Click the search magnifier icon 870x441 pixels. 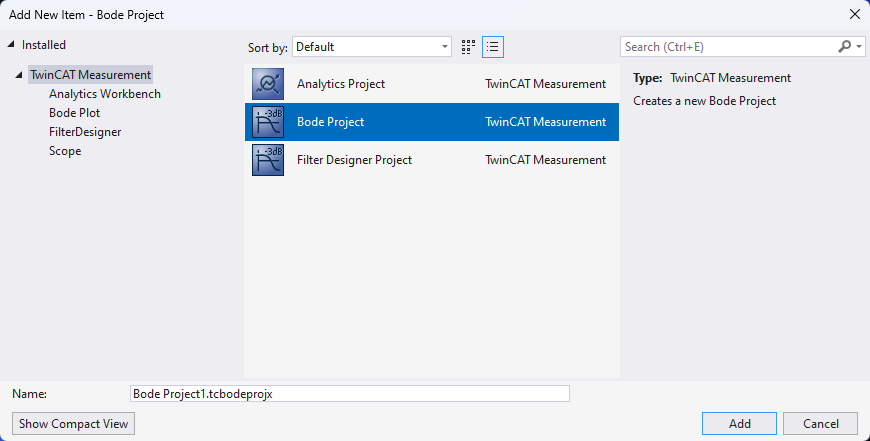pyautogui.click(x=844, y=47)
